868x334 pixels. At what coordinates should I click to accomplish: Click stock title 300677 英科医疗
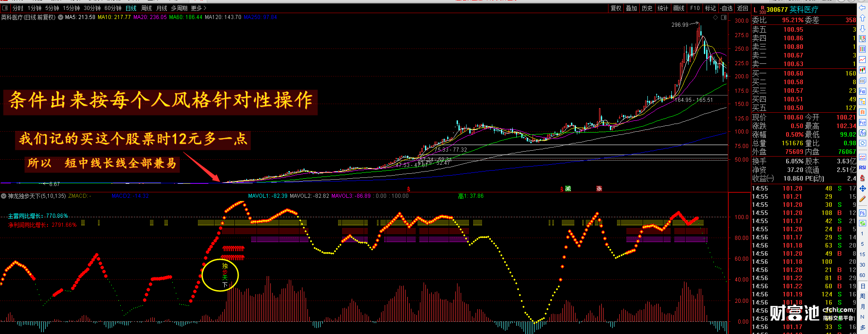coord(792,10)
